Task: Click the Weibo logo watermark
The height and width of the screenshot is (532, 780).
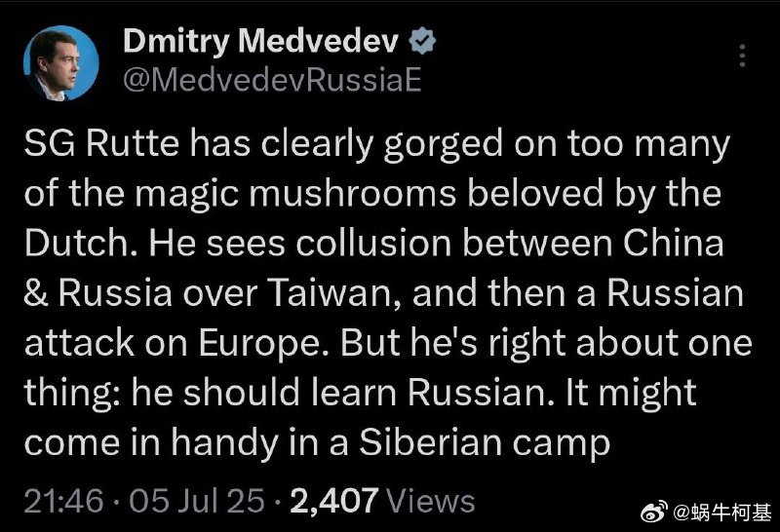Action: pos(654,513)
